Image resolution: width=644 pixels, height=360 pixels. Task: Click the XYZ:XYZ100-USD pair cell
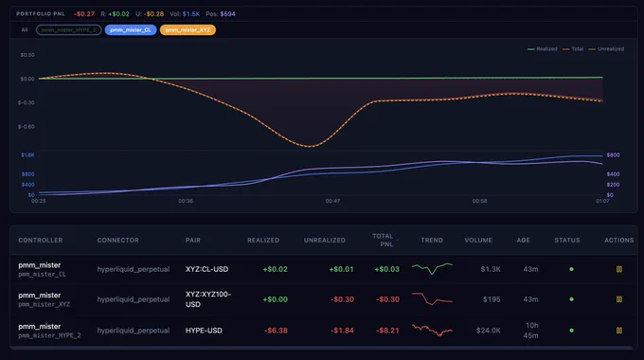click(208, 299)
